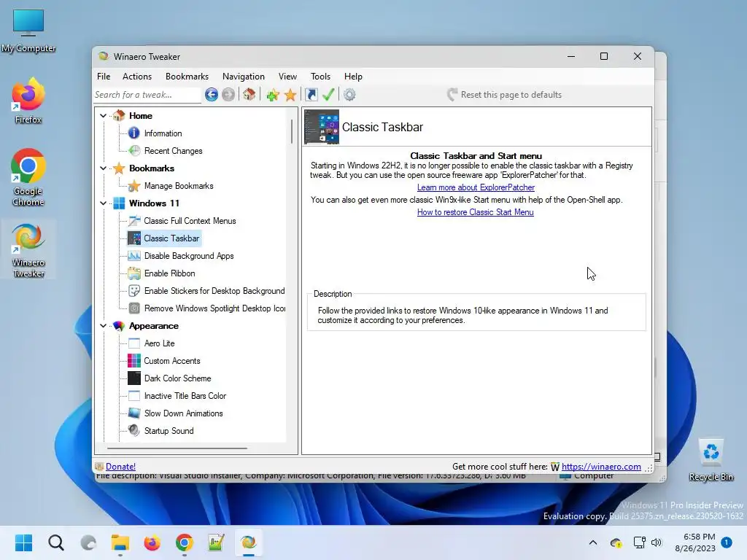This screenshot has height=560, width=747.
Task: Open Google Chrome desktop shortcut
Action: coord(28,177)
